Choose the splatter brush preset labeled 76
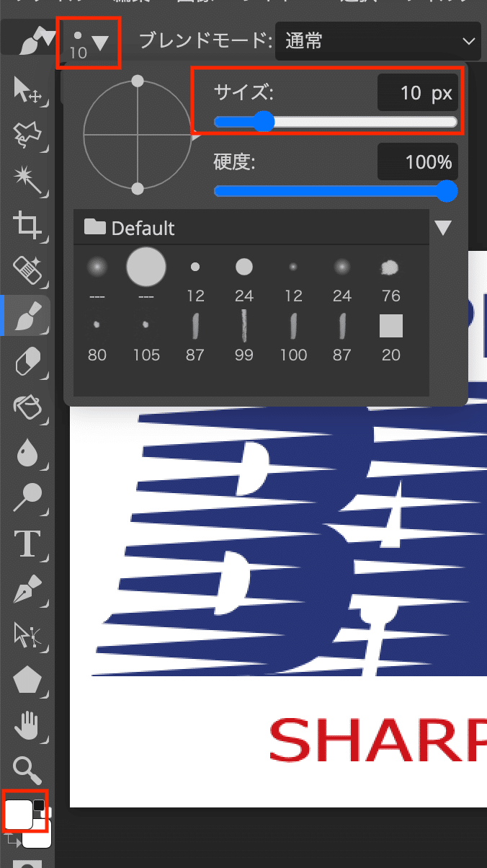Viewport: 487px width, 868px height. click(x=391, y=268)
